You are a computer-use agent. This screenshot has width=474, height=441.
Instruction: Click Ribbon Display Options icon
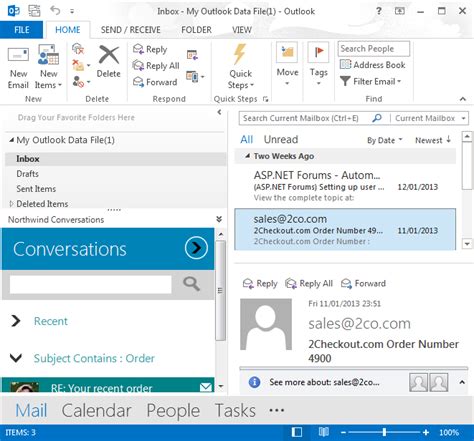tap(400, 11)
